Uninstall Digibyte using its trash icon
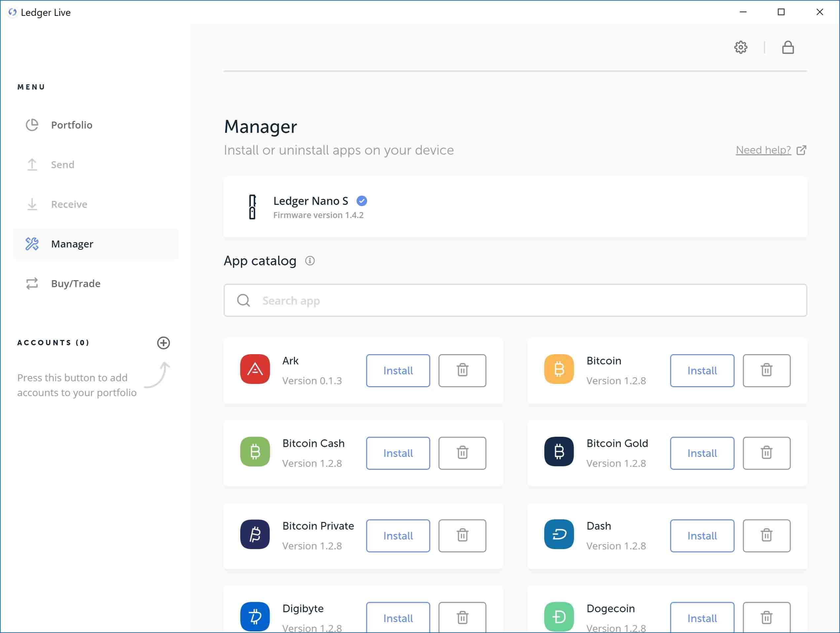Image resolution: width=840 pixels, height=633 pixels. [x=462, y=618]
